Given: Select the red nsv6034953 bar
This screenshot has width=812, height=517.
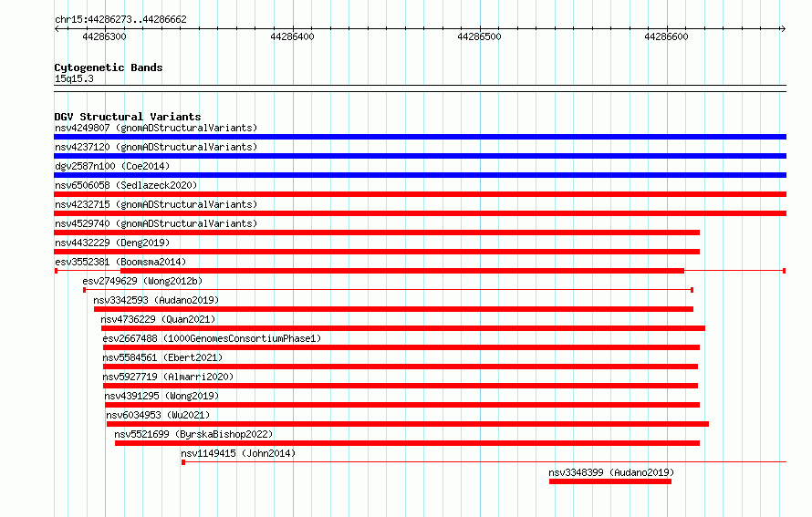Looking at the screenshot, I should click(408, 424).
